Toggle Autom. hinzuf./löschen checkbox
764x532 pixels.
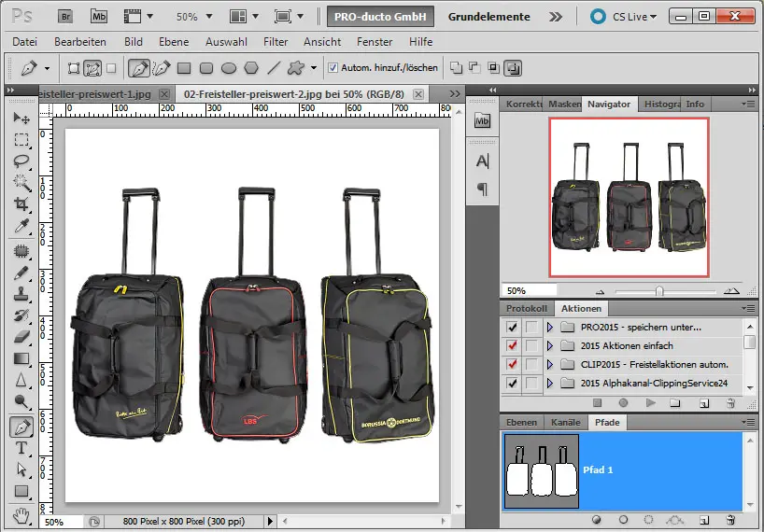(332, 67)
